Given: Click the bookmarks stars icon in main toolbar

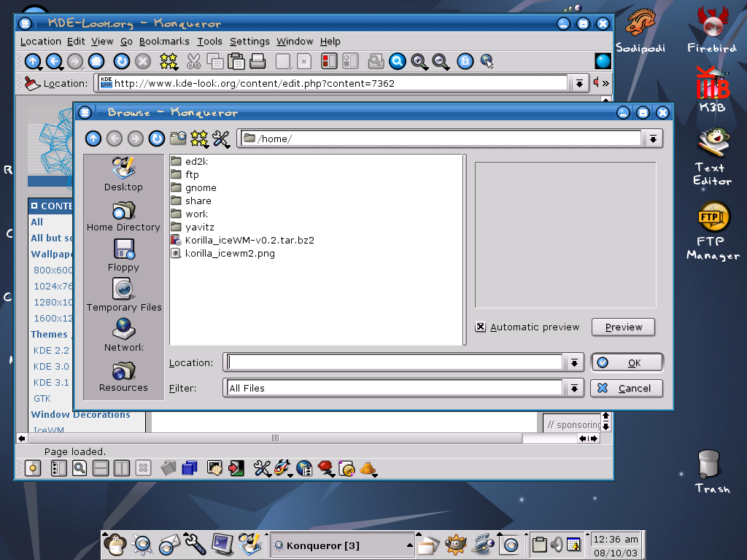Looking at the screenshot, I should pos(169,61).
